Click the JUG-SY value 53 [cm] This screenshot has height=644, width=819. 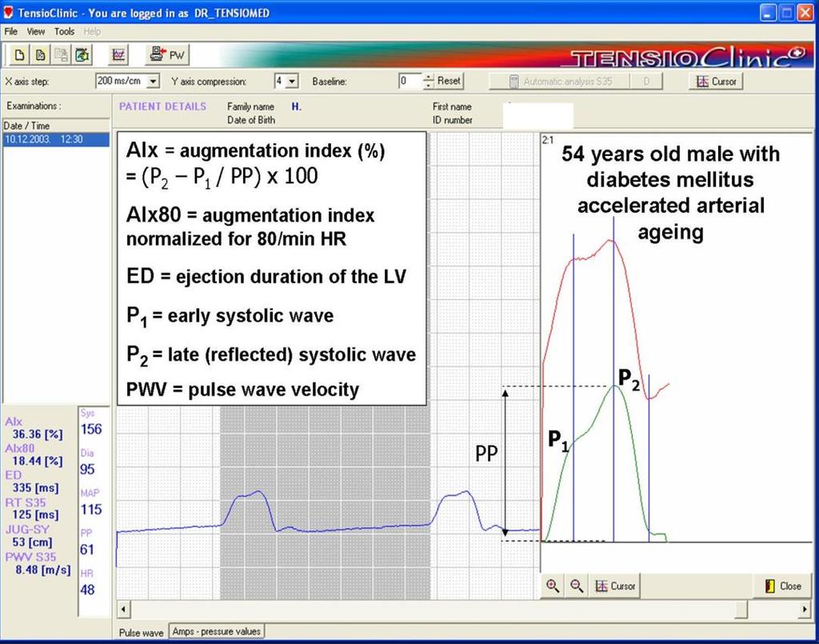32,542
